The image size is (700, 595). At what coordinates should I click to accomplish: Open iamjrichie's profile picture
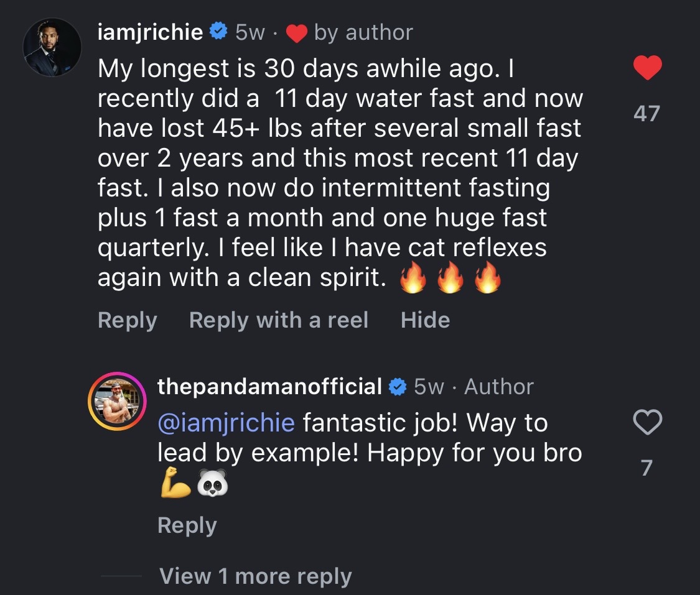pos(52,47)
